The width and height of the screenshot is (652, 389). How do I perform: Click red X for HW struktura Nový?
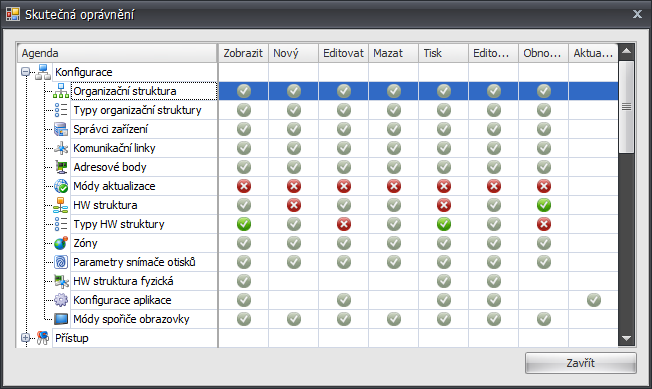point(294,205)
